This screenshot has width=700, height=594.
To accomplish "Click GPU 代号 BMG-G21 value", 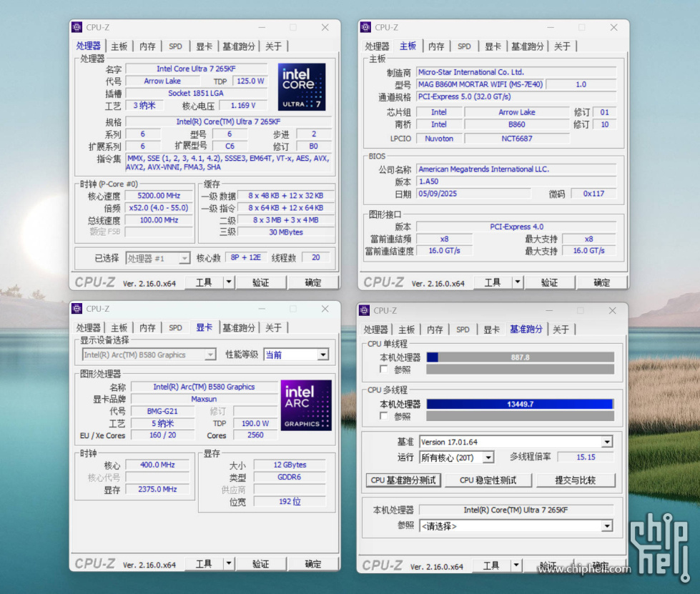I will pos(162,411).
